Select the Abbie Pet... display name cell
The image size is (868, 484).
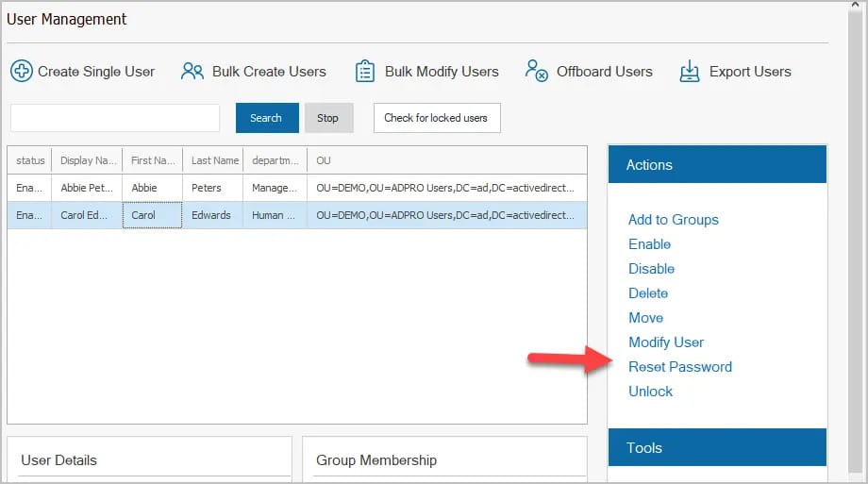click(87, 188)
